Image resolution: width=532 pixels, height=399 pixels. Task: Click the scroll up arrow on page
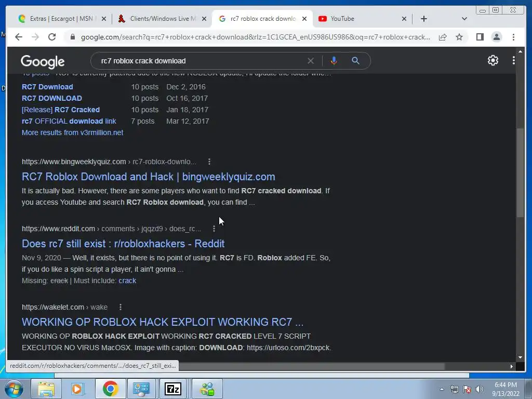520,51
